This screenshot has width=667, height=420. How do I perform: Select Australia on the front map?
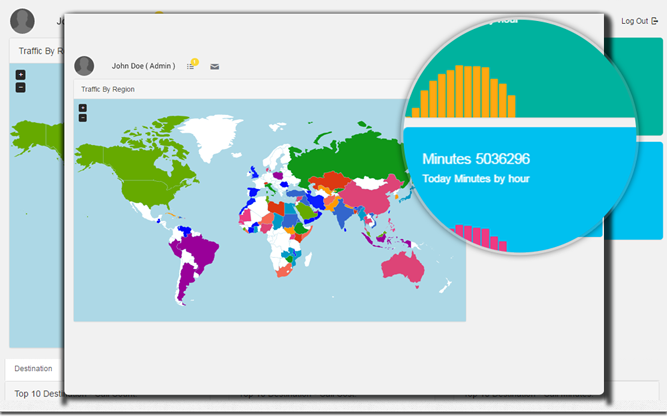(403, 267)
